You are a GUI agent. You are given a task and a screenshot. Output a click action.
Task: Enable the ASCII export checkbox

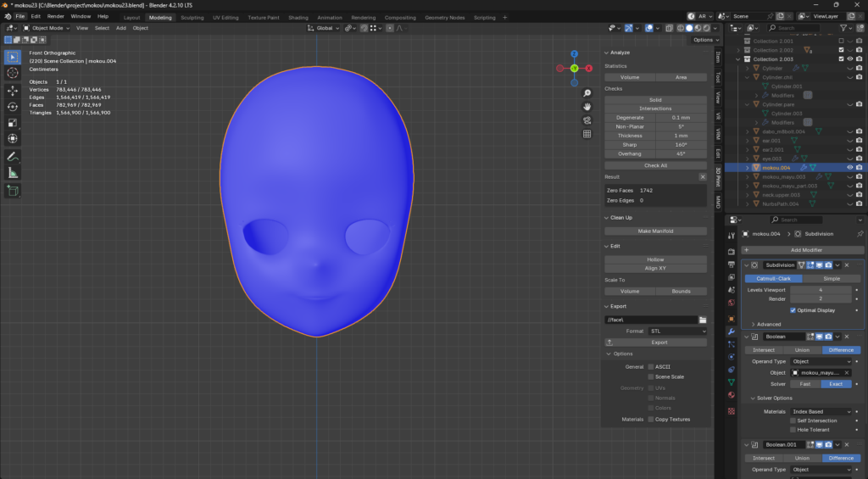pos(651,366)
